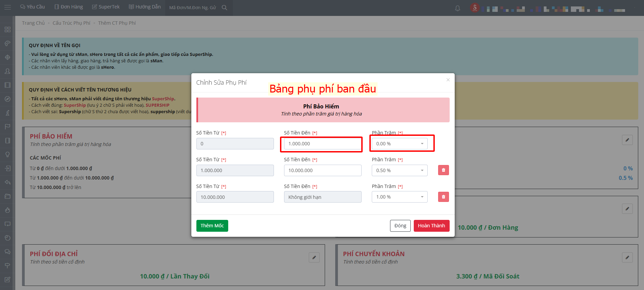The width and height of the screenshot is (644, 290).
Task: Open the SuperTek menu
Action: coord(106,7)
